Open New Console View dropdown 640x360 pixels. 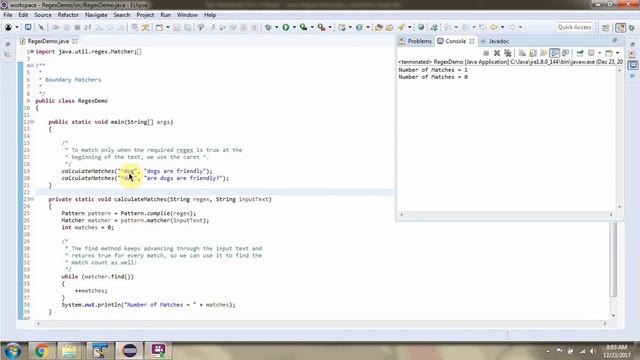pyautogui.click(x=617, y=53)
